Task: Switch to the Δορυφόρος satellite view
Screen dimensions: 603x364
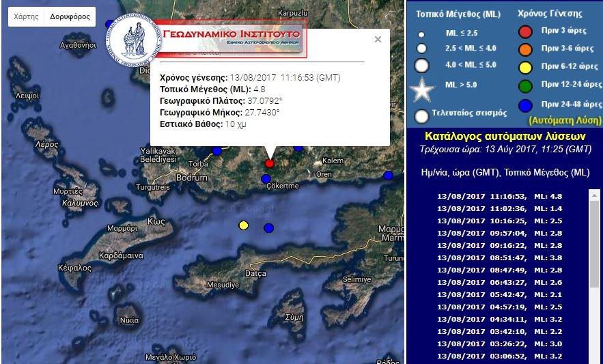Action: 70,17
